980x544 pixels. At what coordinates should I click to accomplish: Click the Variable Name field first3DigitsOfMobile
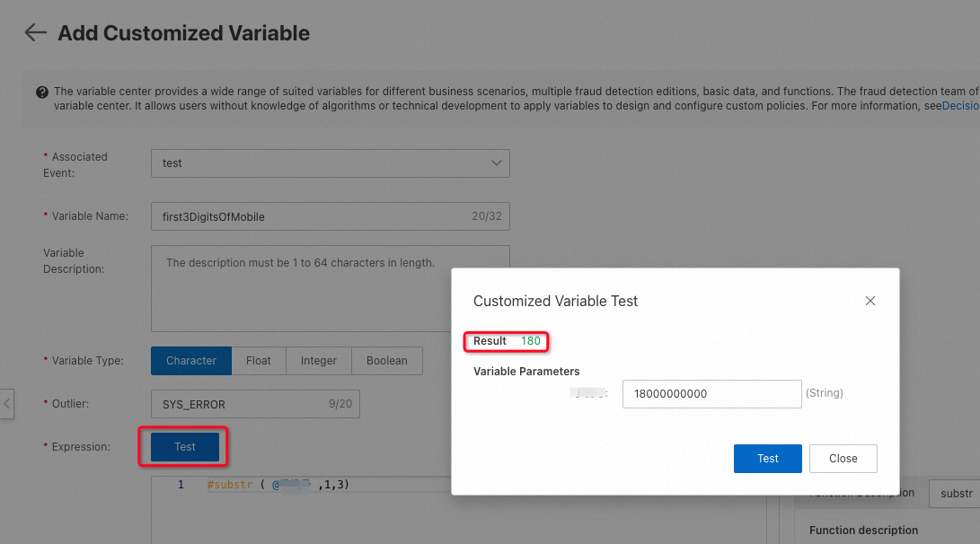point(330,216)
